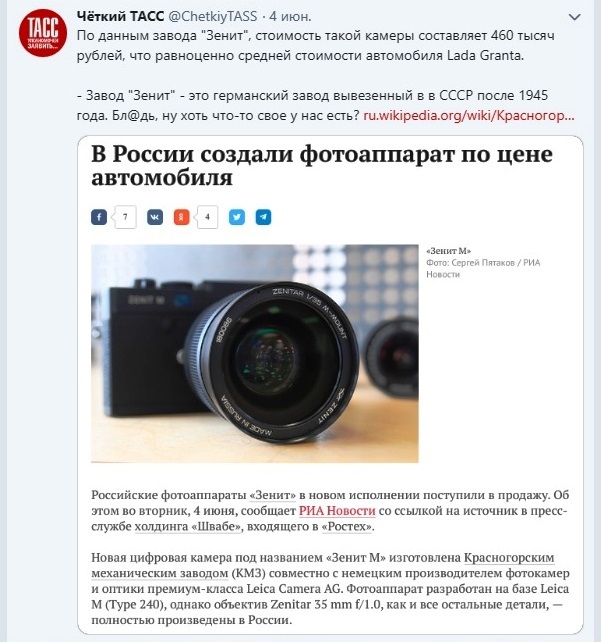Open the ru.wikipedia.org Красногорск link

[x=469, y=115]
